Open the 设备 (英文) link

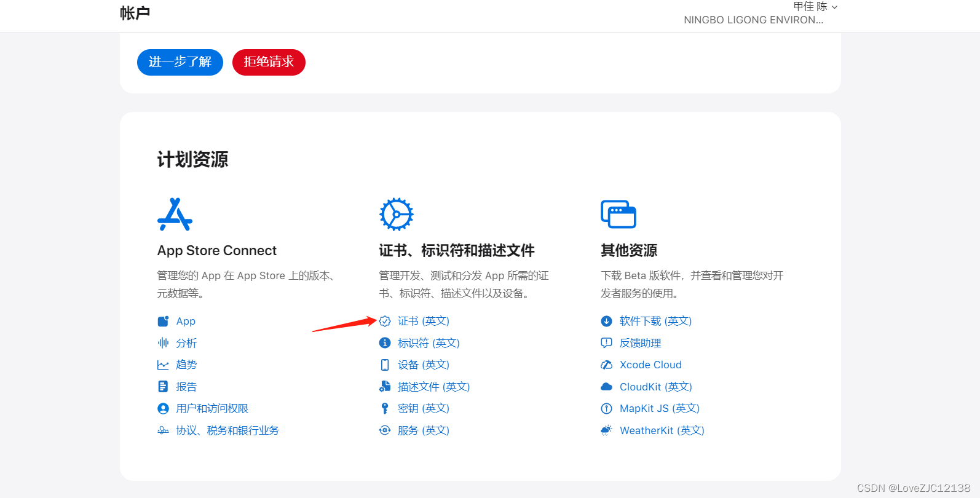coord(424,365)
